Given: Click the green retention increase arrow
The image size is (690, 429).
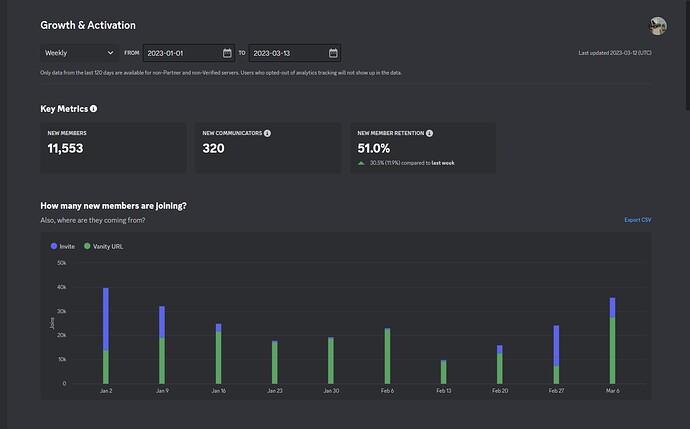Looking at the screenshot, I should tap(361, 162).
